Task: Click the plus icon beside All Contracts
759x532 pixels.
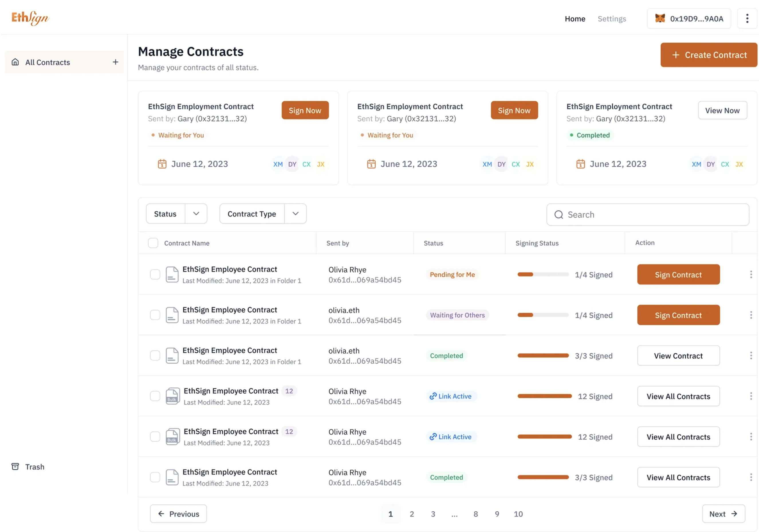Action: pos(115,62)
